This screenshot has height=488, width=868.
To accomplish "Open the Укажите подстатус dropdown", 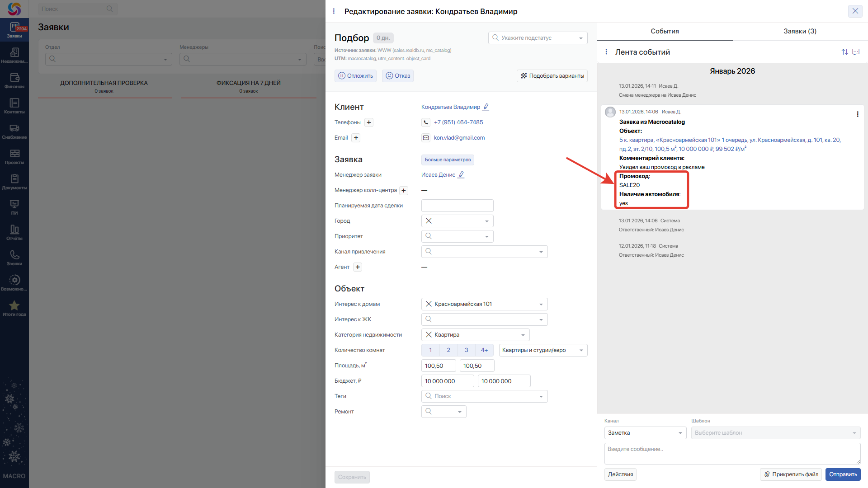I will (538, 38).
